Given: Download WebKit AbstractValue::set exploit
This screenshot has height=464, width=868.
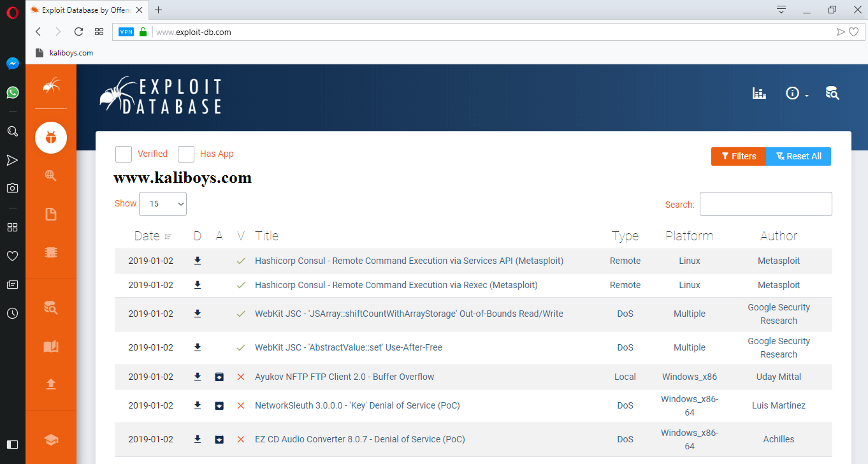Looking at the screenshot, I should click(x=198, y=347).
